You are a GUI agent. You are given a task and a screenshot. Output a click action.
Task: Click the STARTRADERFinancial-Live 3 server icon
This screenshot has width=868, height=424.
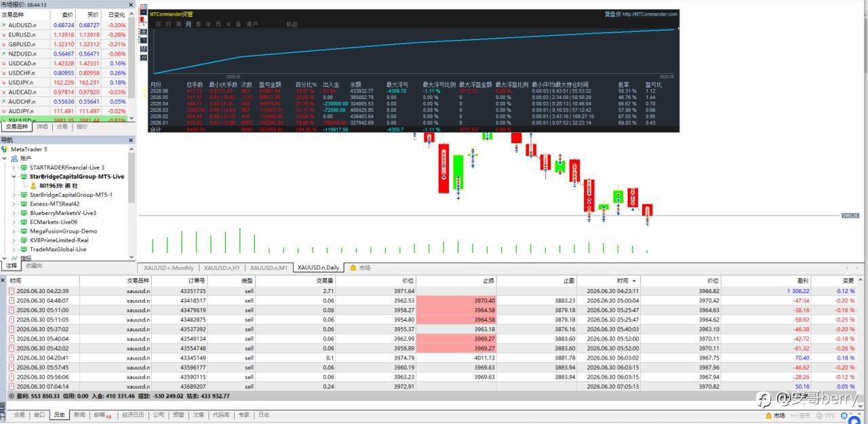point(24,167)
